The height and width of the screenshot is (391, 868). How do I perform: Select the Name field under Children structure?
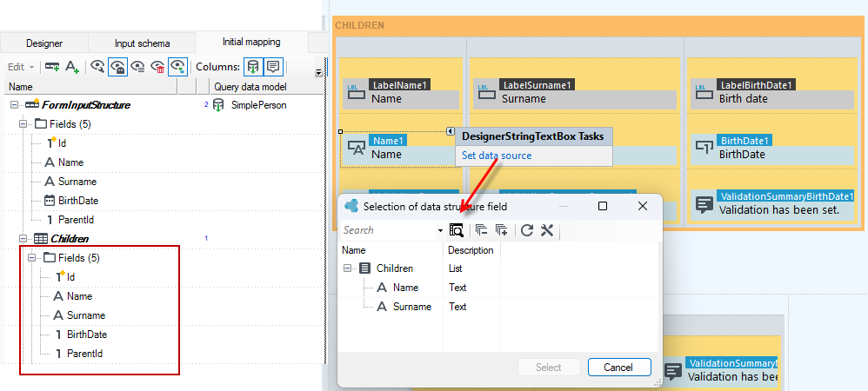tap(79, 296)
